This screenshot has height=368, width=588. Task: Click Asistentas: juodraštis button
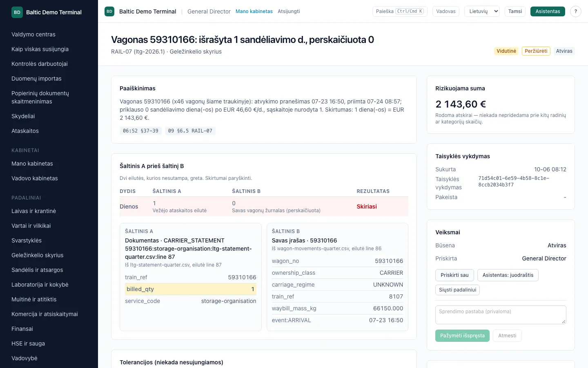coord(508,275)
